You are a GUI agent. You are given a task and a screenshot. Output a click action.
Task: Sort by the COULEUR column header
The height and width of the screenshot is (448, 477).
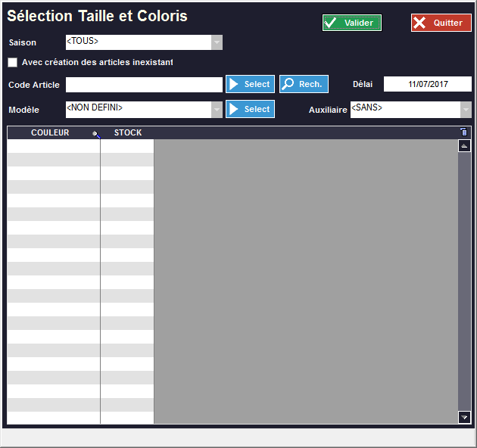(50, 132)
